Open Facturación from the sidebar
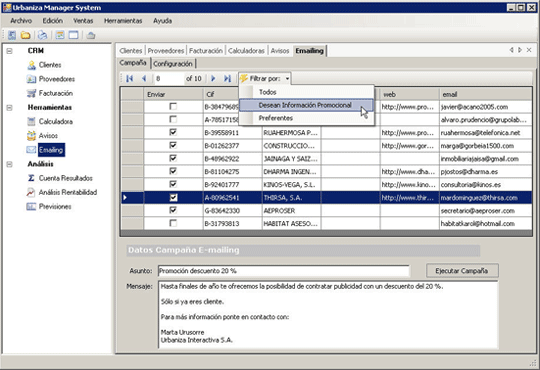Viewport: 540px width, 370px height. (55, 93)
